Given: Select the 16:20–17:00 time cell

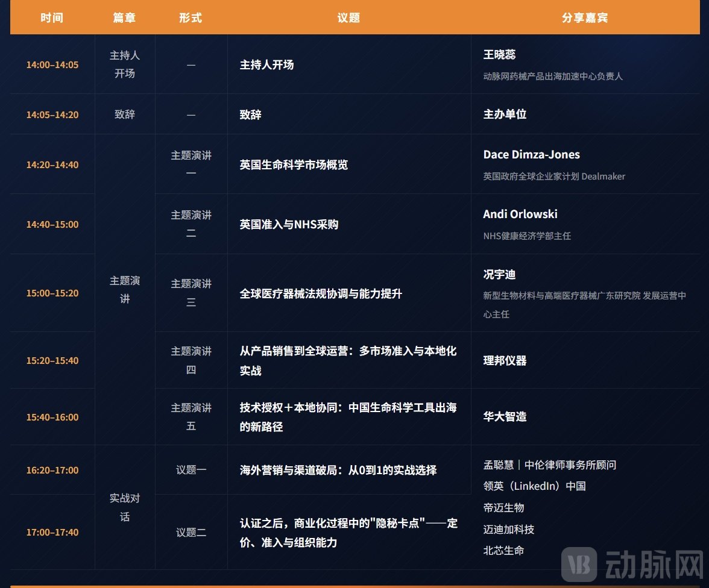Looking at the screenshot, I should [x=52, y=471].
